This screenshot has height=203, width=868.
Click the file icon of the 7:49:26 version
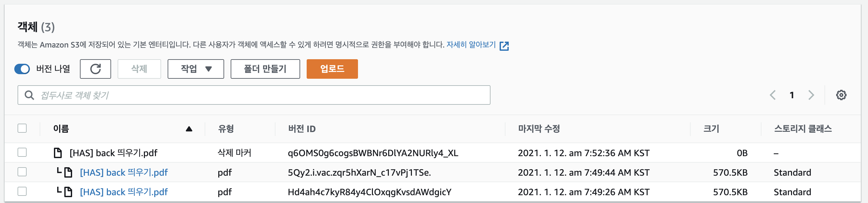point(69,192)
